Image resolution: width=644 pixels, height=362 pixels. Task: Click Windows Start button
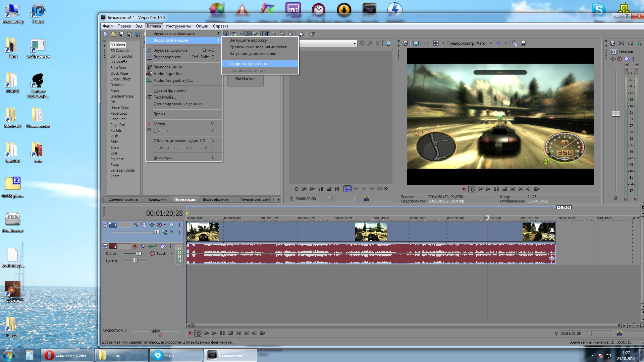click(x=9, y=355)
